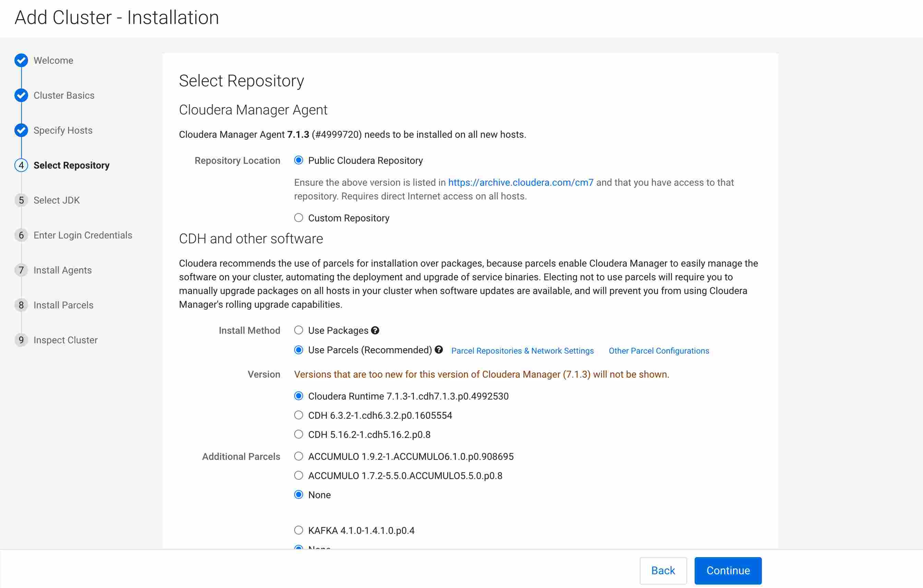This screenshot has width=923, height=588.
Task: Click step 9 Inspect Cluster circle icon
Action: tap(21, 340)
